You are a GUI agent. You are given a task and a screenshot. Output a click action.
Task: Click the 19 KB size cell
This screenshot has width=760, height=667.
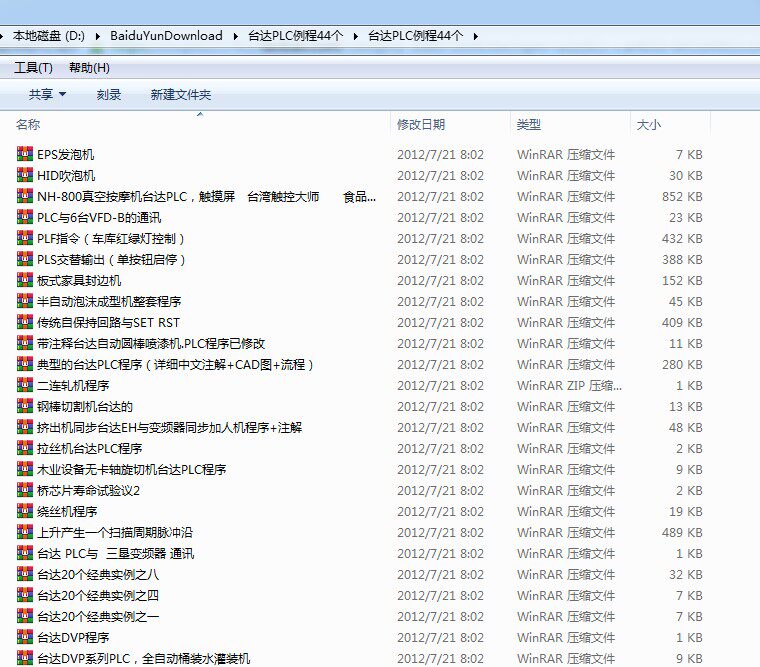(x=685, y=511)
